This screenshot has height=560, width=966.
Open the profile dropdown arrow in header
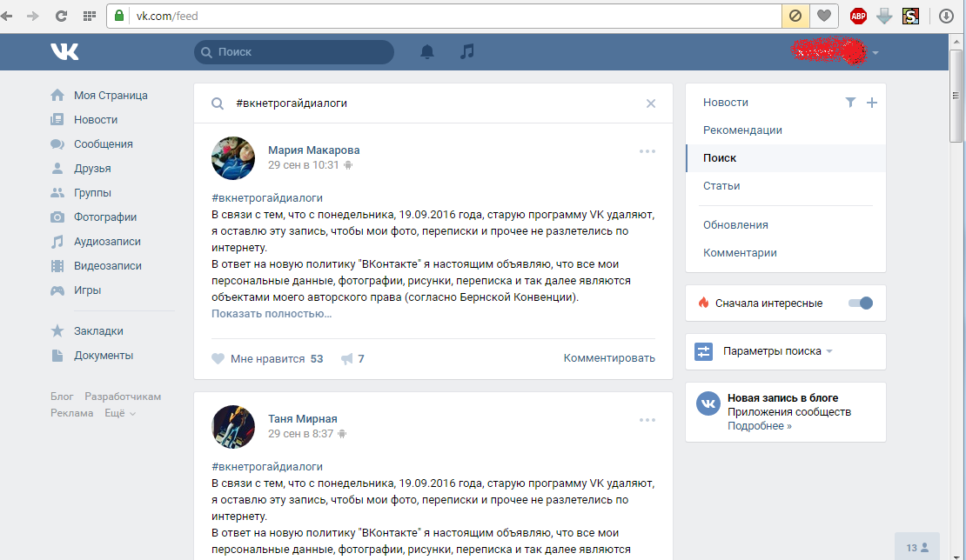(875, 53)
